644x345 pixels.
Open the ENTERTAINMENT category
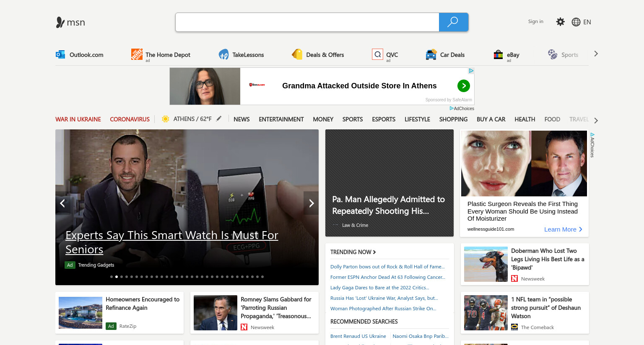[x=281, y=119]
